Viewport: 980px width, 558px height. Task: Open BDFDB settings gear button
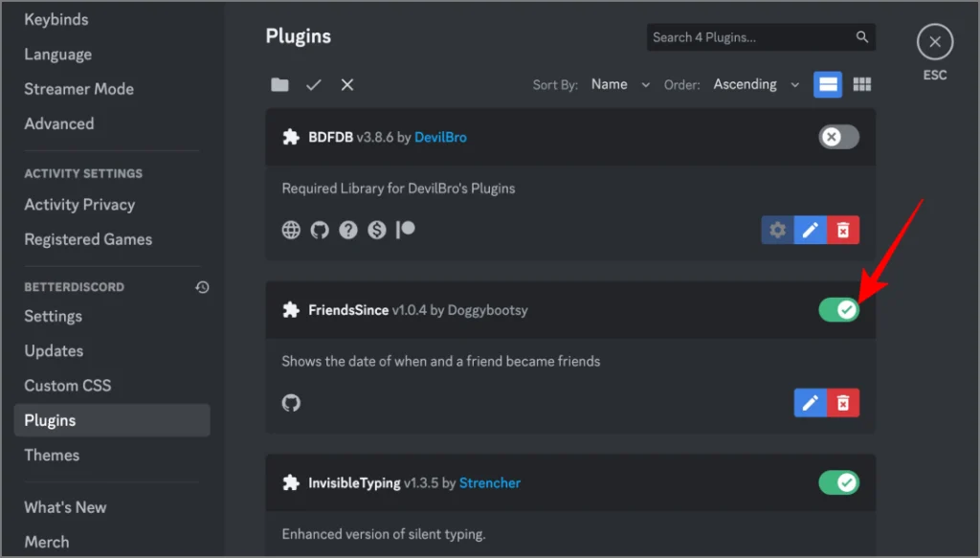tap(777, 230)
